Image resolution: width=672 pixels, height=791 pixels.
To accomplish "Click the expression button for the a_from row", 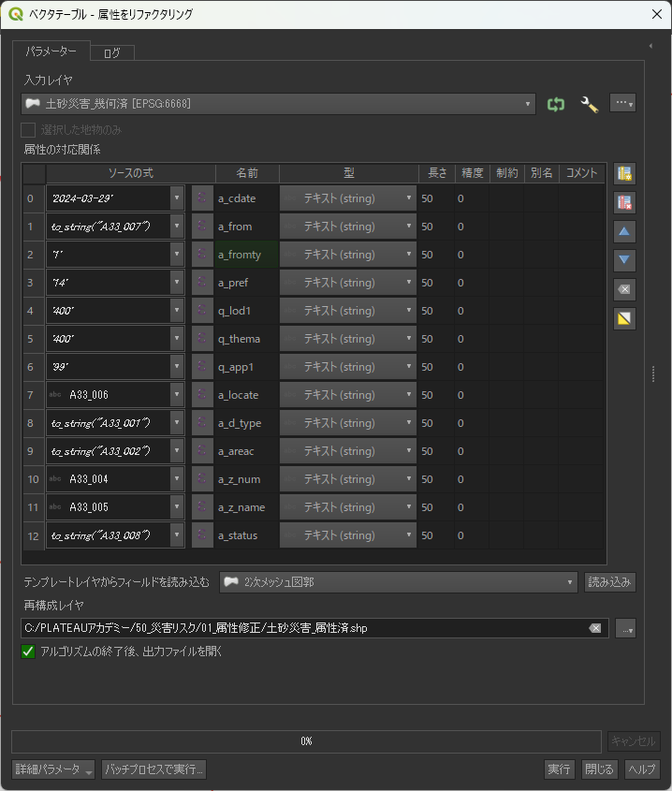I will tap(202, 227).
